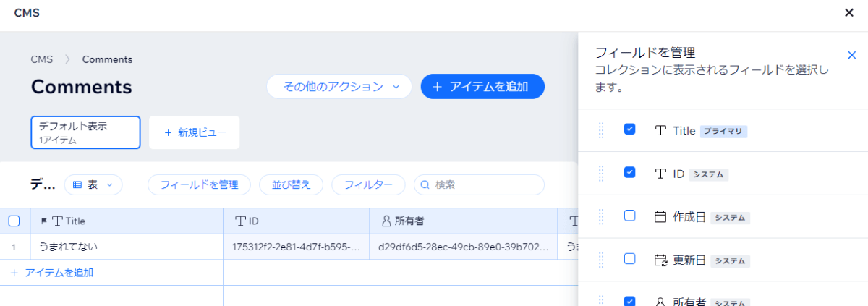This screenshot has height=306, width=868.
Task: Click row number 1 in the table
Action: 14,247
